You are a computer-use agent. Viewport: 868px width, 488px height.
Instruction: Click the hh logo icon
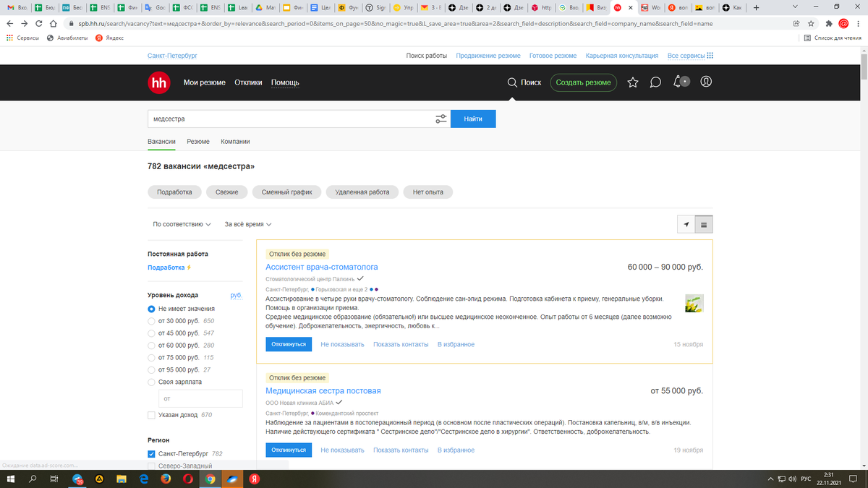pos(158,82)
